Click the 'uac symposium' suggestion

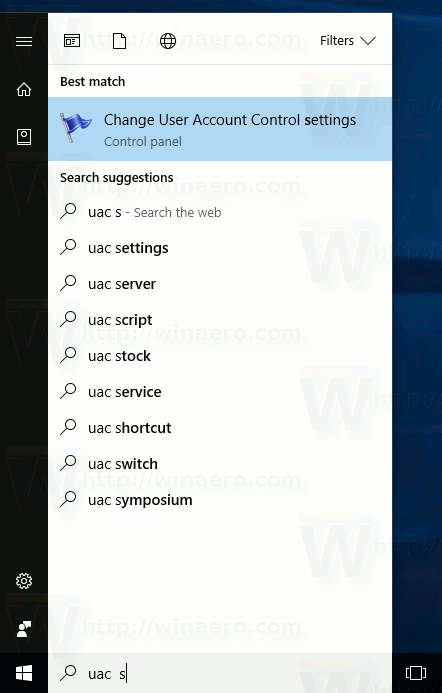pos(220,500)
